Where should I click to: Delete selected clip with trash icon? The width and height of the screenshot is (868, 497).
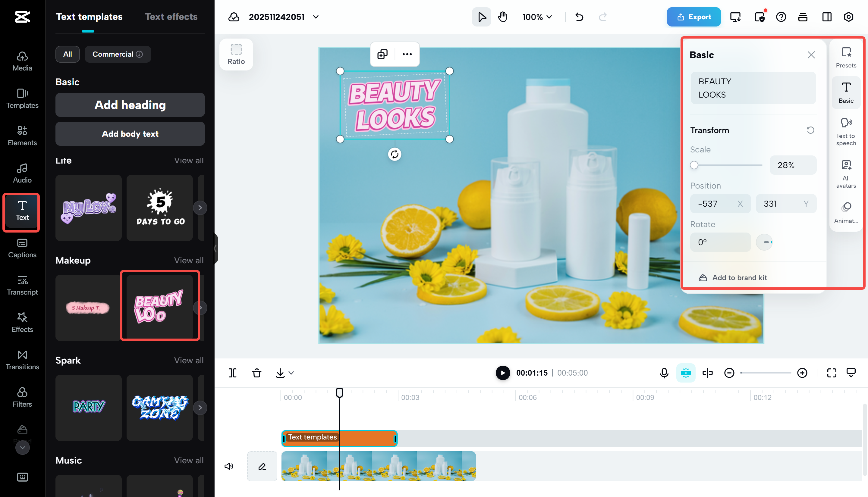257,373
